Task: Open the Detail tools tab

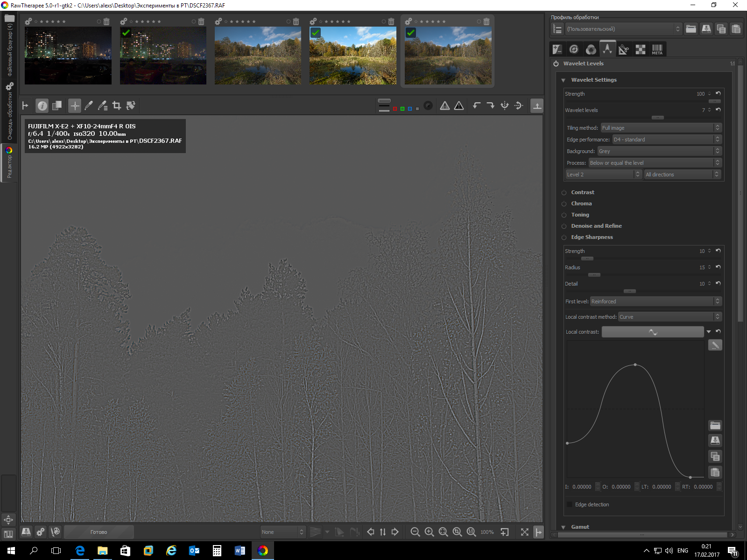Action: [x=574, y=49]
